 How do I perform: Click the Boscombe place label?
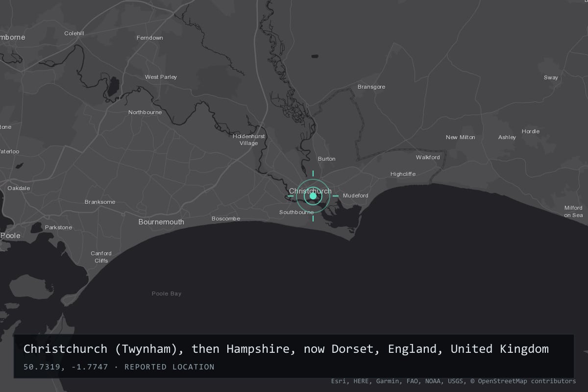(226, 219)
